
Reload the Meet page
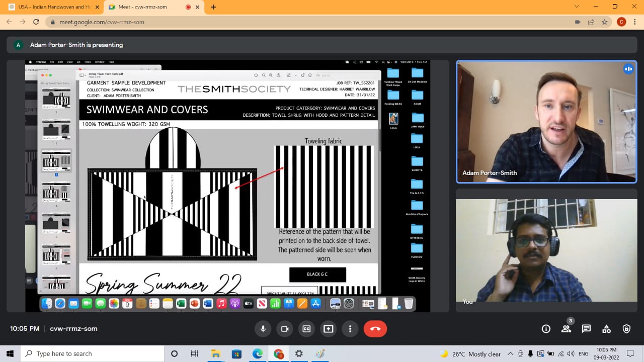pyautogui.click(x=36, y=22)
